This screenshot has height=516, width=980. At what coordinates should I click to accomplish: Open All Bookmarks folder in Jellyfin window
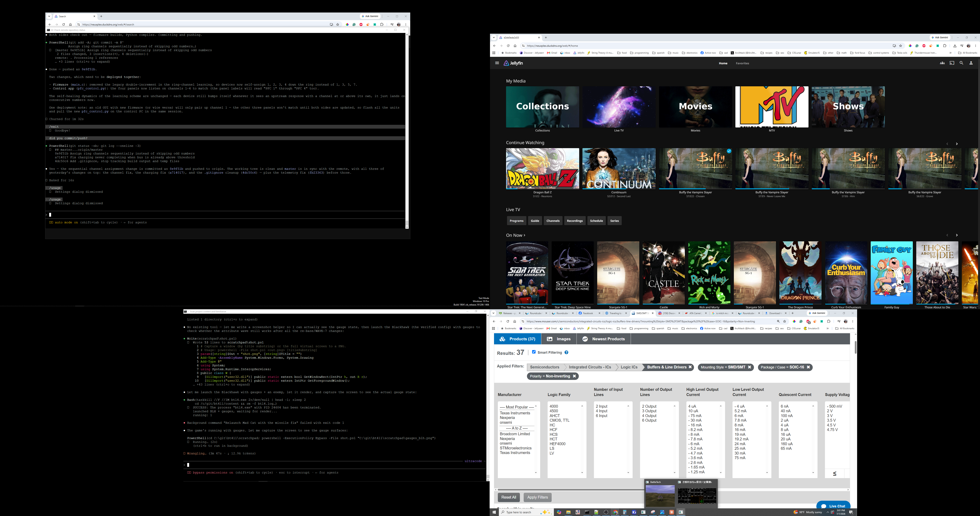(x=967, y=53)
